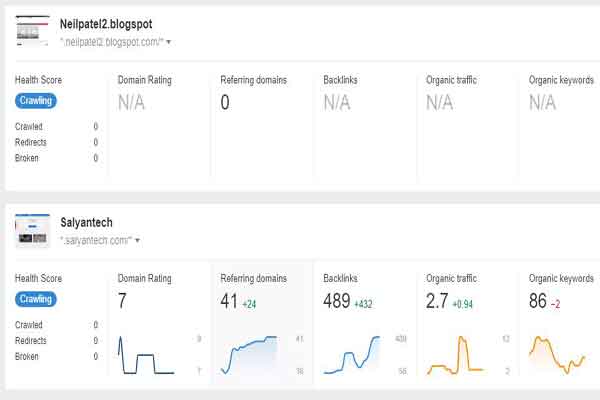Open the Salyantech project title
This screenshot has height=400, width=600.
tap(86, 222)
